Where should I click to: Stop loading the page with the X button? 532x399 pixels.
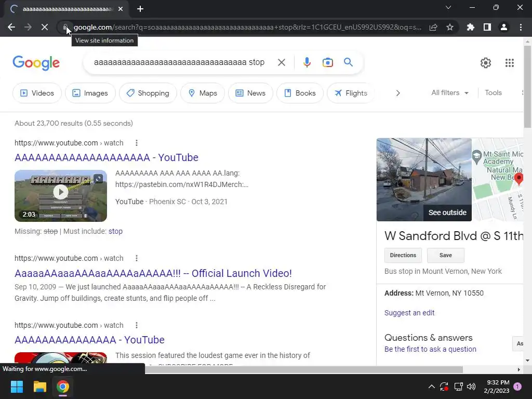click(x=45, y=27)
